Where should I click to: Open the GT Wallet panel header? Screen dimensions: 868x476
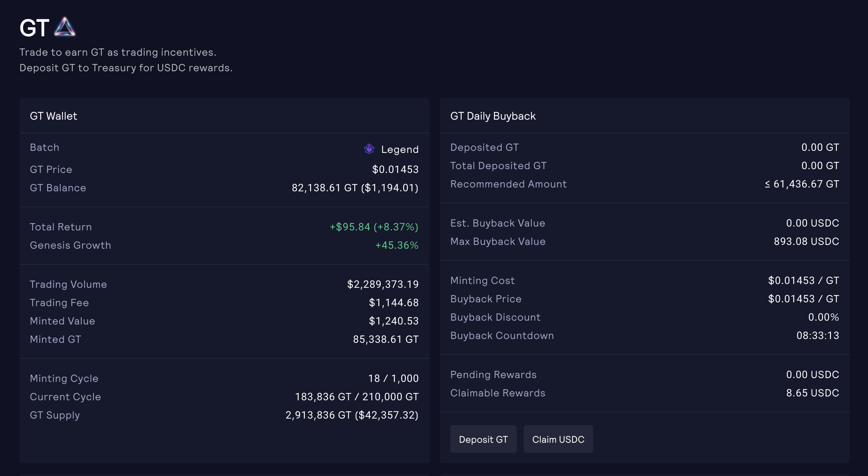[x=54, y=116]
